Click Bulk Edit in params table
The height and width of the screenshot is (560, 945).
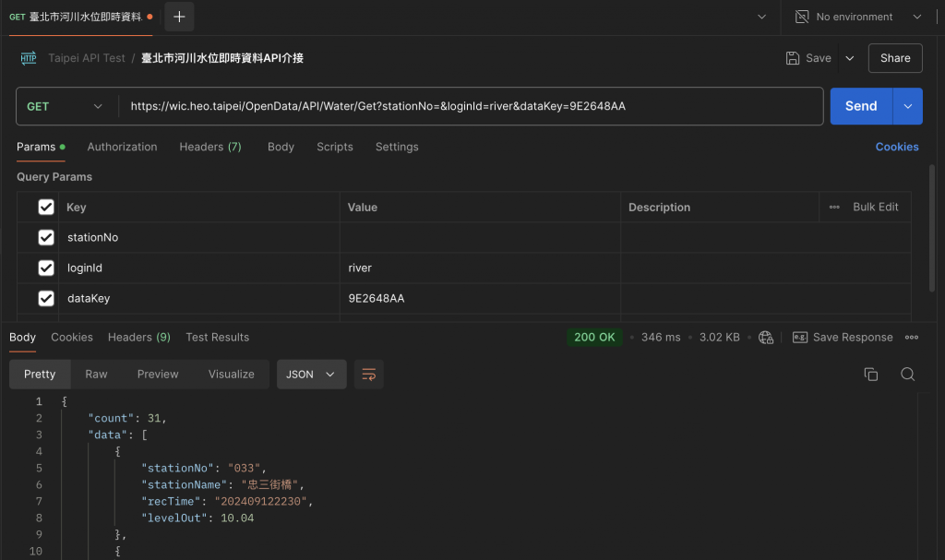pyautogui.click(x=876, y=207)
